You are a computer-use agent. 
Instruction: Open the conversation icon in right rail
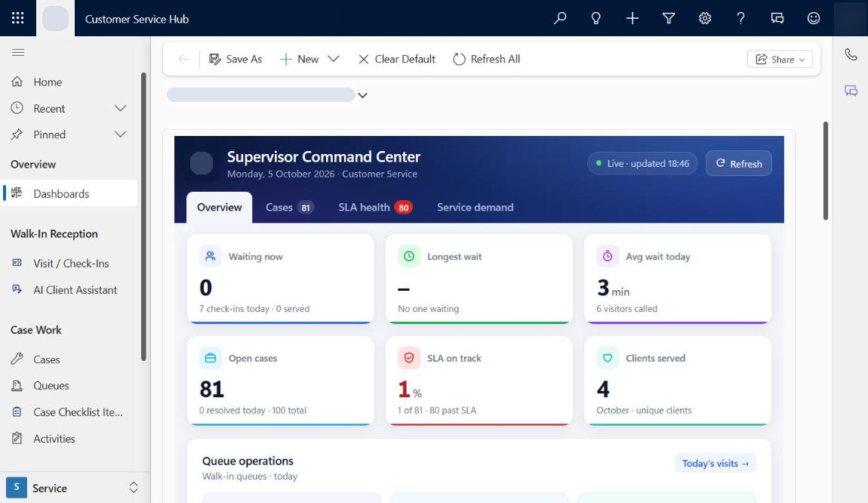point(851,91)
